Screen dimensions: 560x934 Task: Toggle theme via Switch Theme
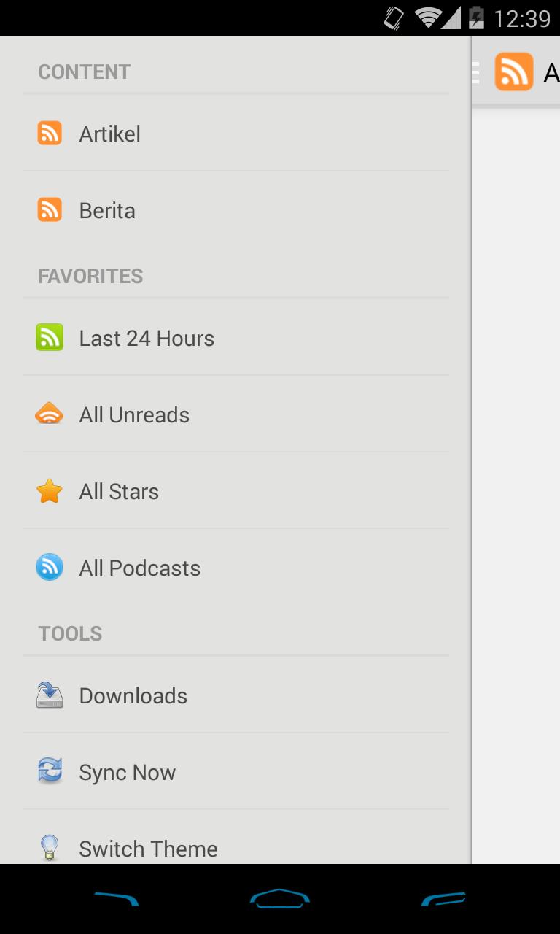[148, 849]
